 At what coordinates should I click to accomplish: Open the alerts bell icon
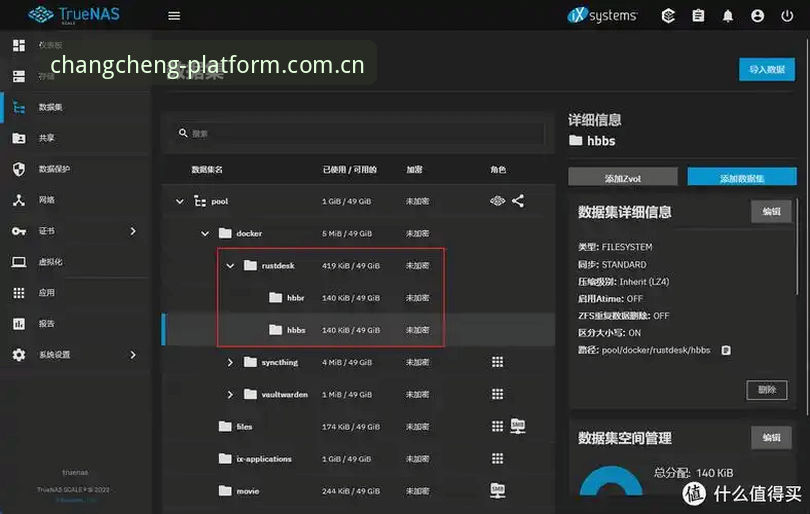(x=728, y=16)
